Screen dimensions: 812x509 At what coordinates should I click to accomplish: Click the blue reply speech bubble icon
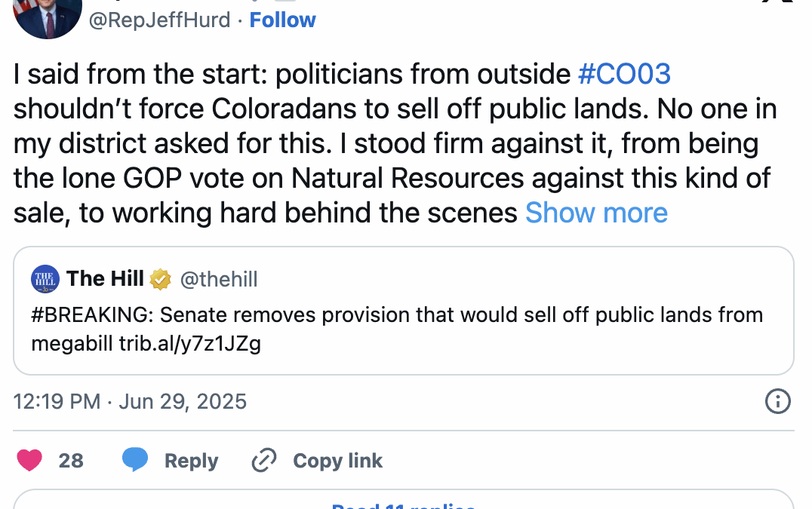[135, 460]
